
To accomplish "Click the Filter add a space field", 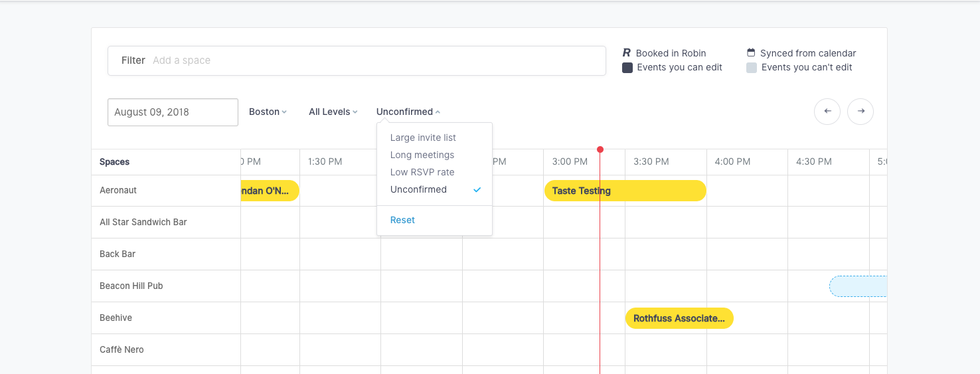I will point(357,60).
